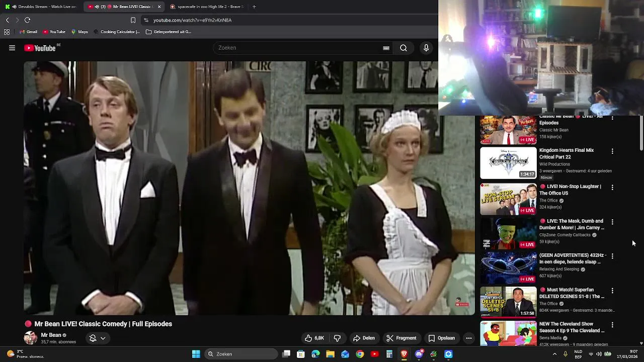644x362 pixels.
Task: Close the Mr Bean LIVE tab
Action: coord(159,7)
